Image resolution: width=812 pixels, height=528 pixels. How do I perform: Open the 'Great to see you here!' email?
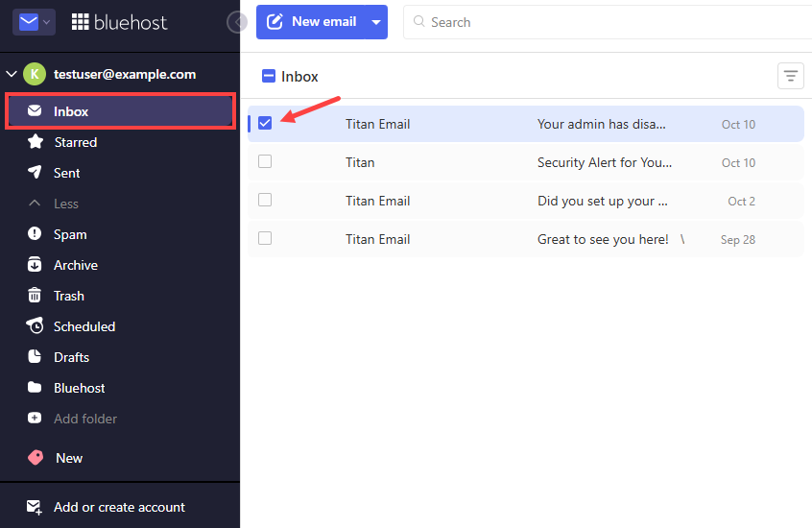[526, 239]
